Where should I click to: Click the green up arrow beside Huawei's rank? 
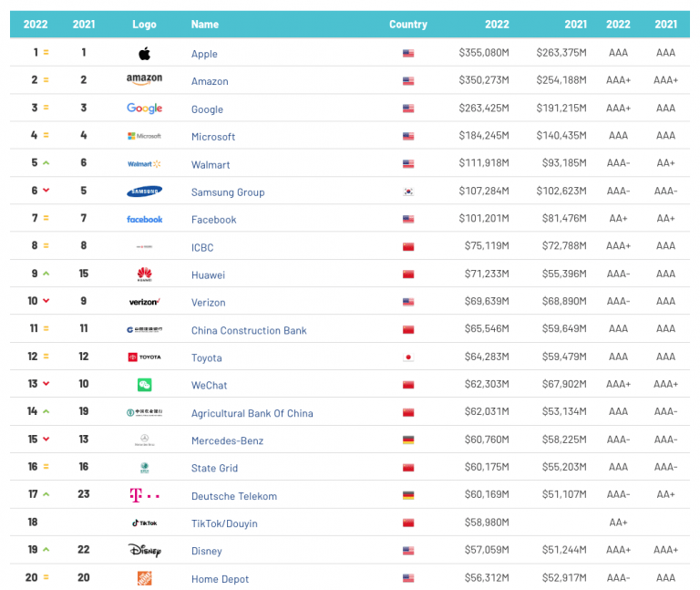pos(46,274)
